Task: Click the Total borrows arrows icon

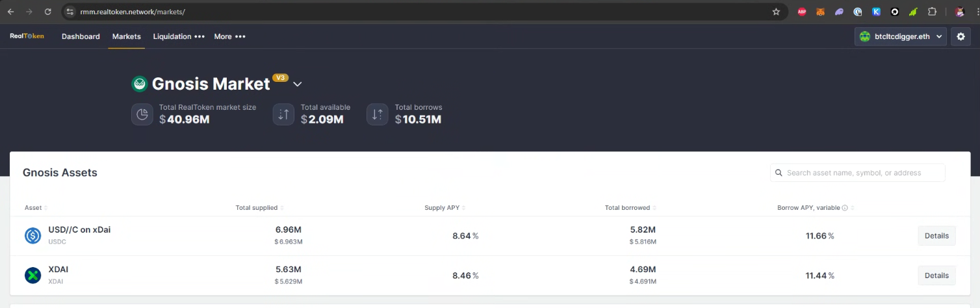Action: 378,114
